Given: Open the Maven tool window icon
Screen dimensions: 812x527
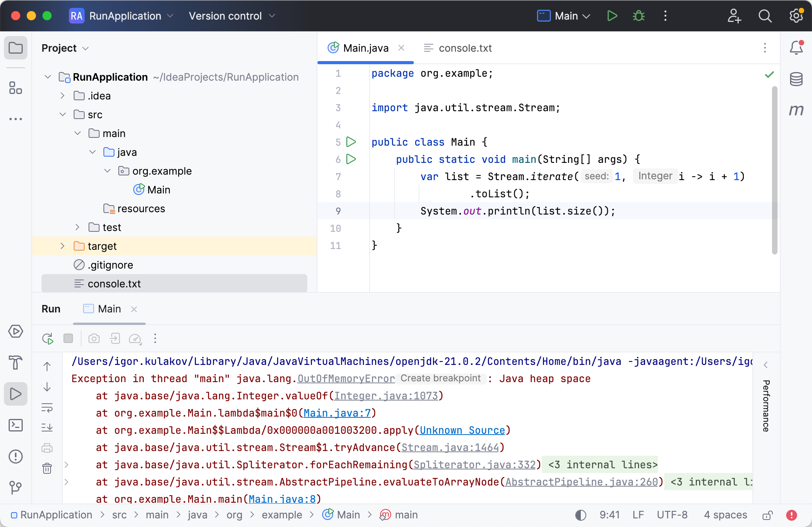Looking at the screenshot, I should coord(796,110).
